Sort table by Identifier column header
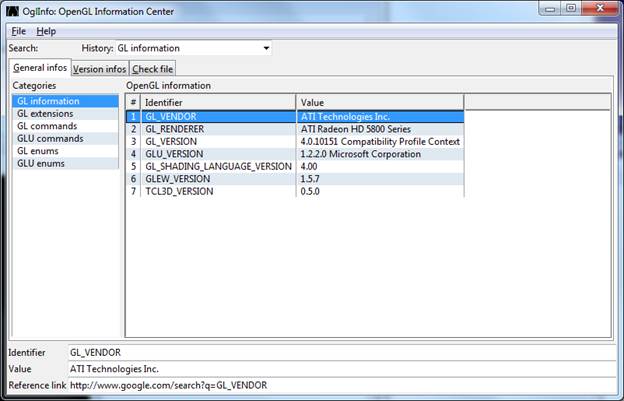Screen dimensions: 624x401 point(218,102)
